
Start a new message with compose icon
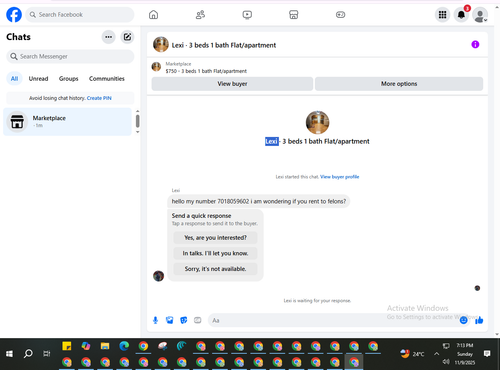coord(127,37)
